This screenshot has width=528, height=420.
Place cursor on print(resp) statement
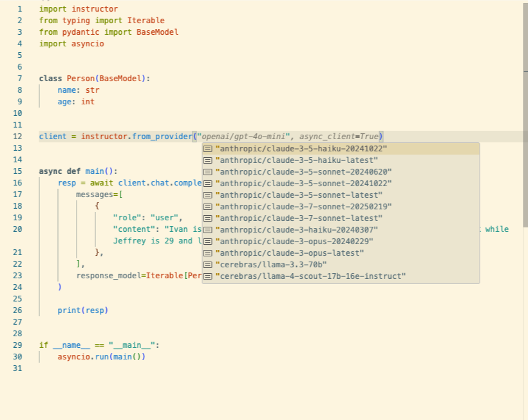click(82, 310)
